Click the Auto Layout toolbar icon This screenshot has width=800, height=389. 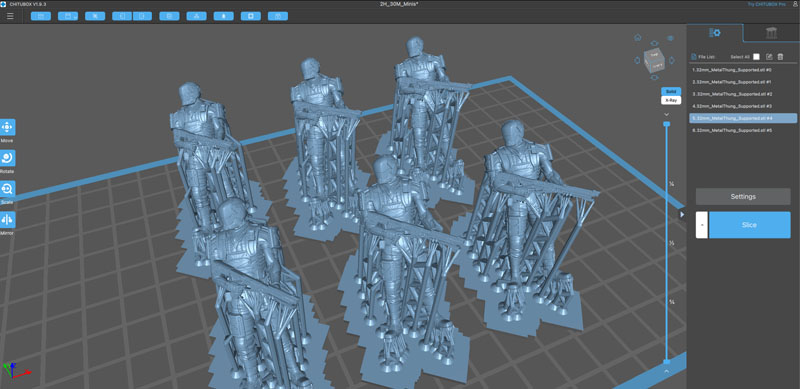click(196, 16)
